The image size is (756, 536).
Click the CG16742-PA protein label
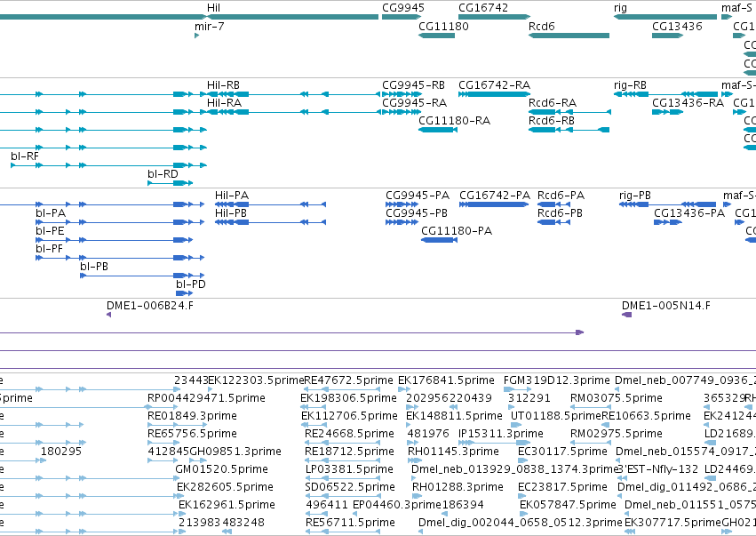(495, 196)
